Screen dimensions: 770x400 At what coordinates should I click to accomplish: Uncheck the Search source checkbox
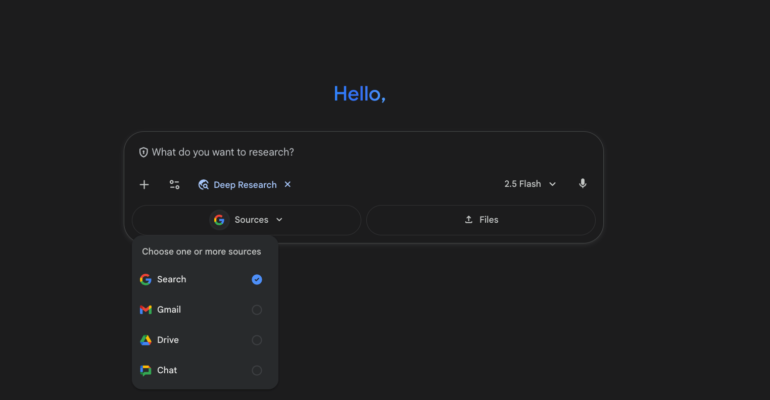pos(257,279)
